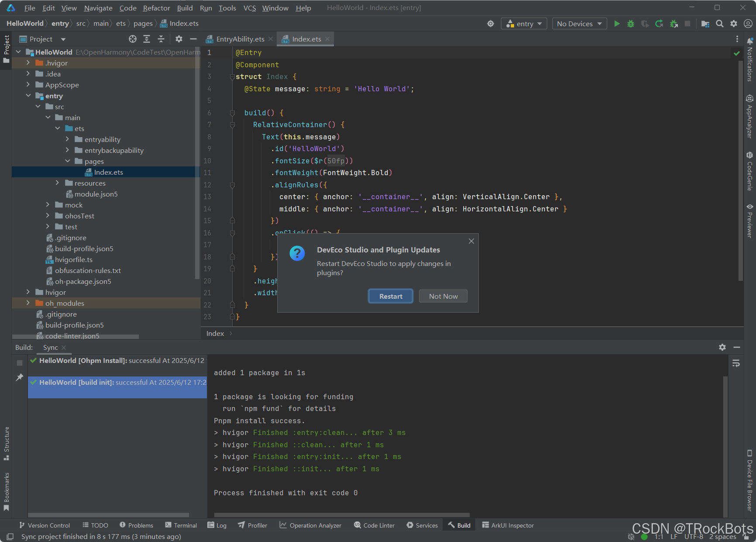Screen dimensions: 756x542
Task: Open Build panel settings gear
Action: (722, 347)
